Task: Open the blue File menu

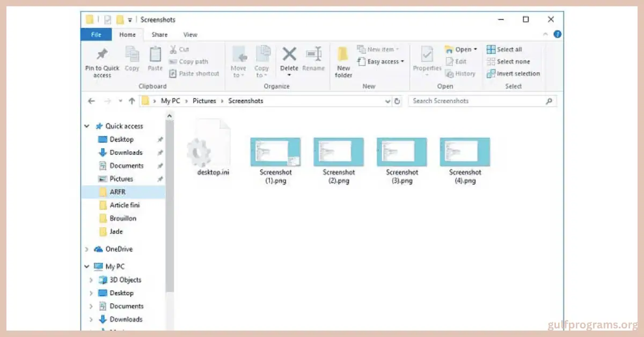Action: click(x=96, y=35)
